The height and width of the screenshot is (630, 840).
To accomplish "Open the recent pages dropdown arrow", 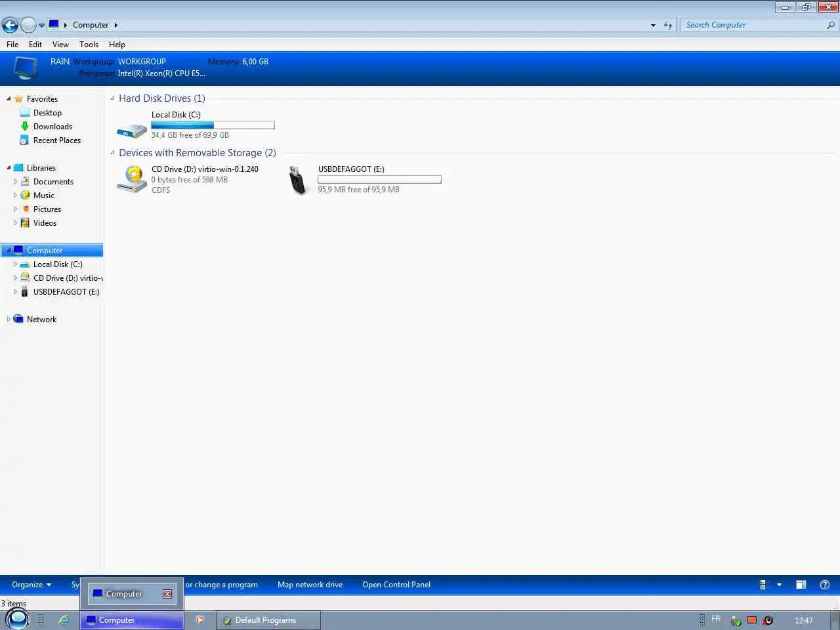I will click(x=41, y=26).
